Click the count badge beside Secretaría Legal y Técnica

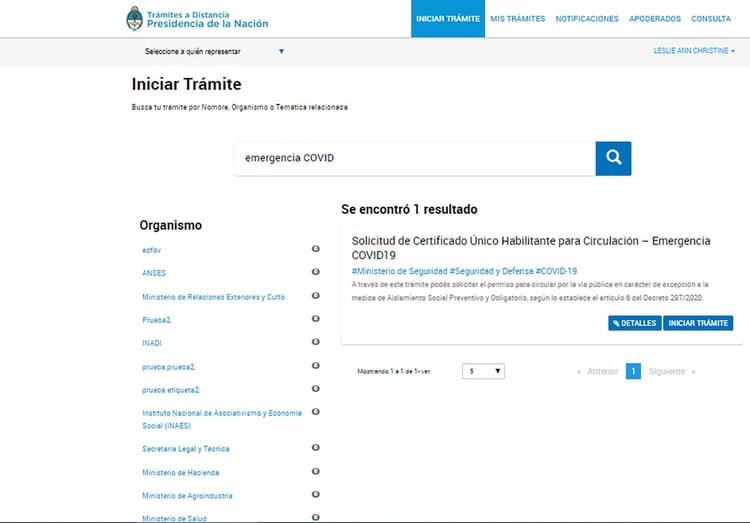point(316,449)
